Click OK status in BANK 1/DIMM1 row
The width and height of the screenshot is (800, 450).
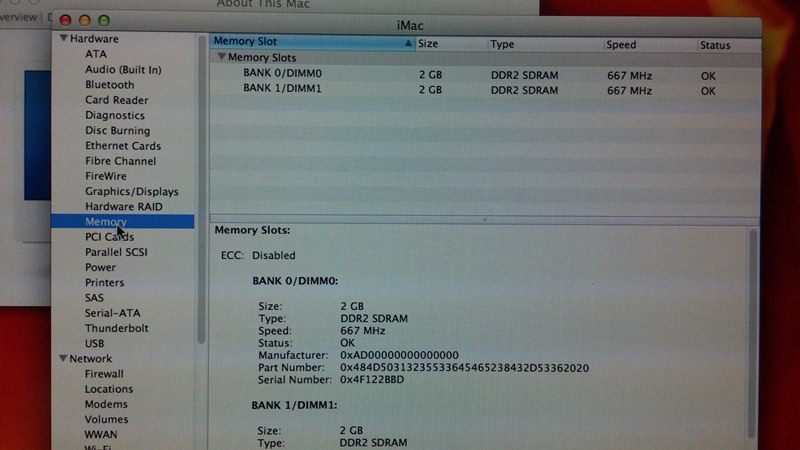pyautogui.click(x=708, y=91)
